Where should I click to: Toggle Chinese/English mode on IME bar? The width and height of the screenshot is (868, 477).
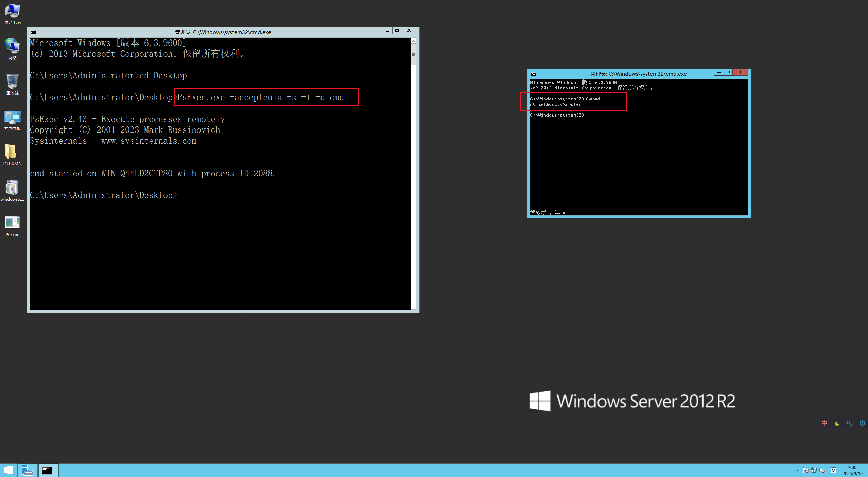point(824,423)
